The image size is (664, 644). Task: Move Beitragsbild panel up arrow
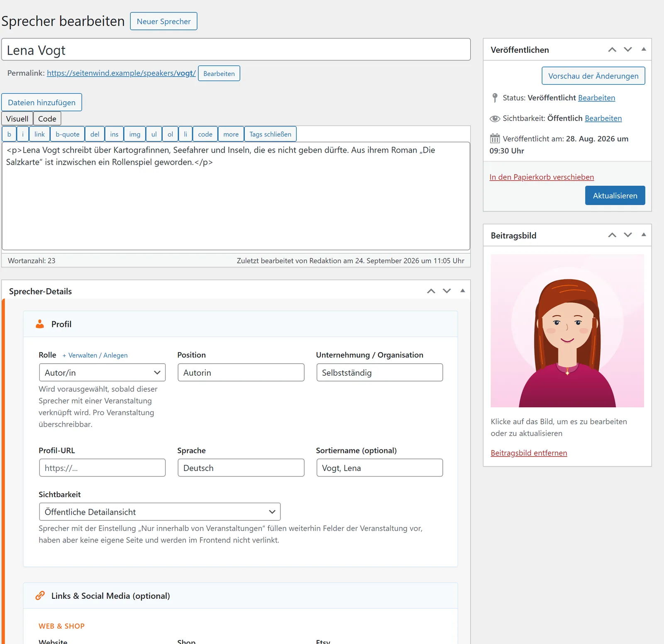point(612,235)
